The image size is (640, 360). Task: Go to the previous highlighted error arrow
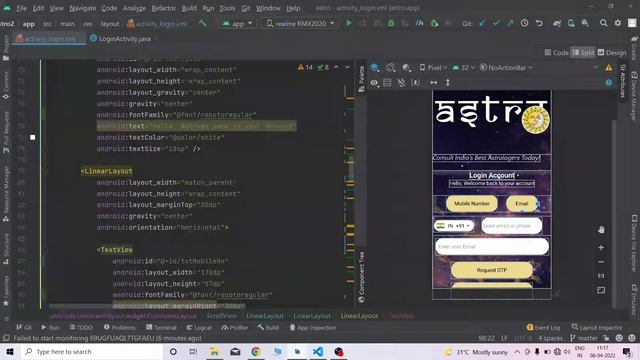click(x=336, y=67)
